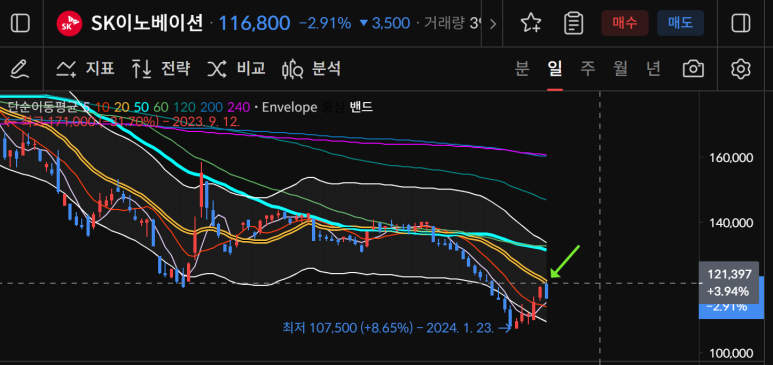Open the 지표 indicators menu
The width and height of the screenshot is (773, 365).
click(85, 69)
